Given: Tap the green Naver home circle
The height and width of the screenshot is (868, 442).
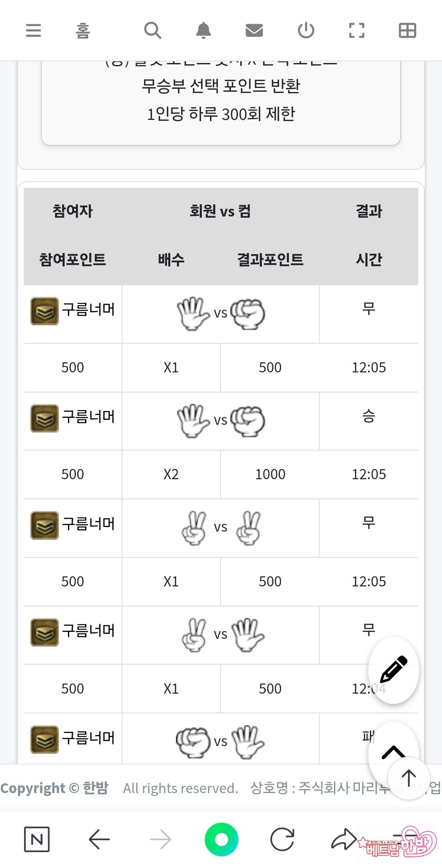Looking at the screenshot, I should click(x=221, y=839).
